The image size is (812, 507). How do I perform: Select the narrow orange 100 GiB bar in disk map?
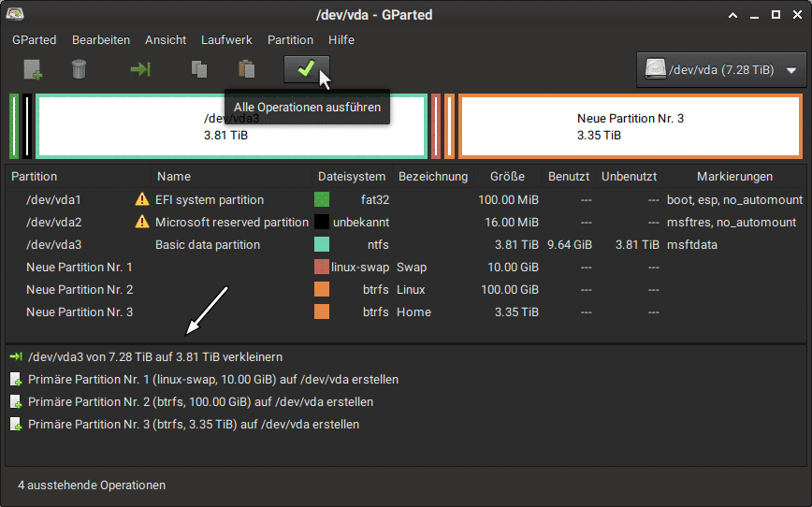coord(449,126)
